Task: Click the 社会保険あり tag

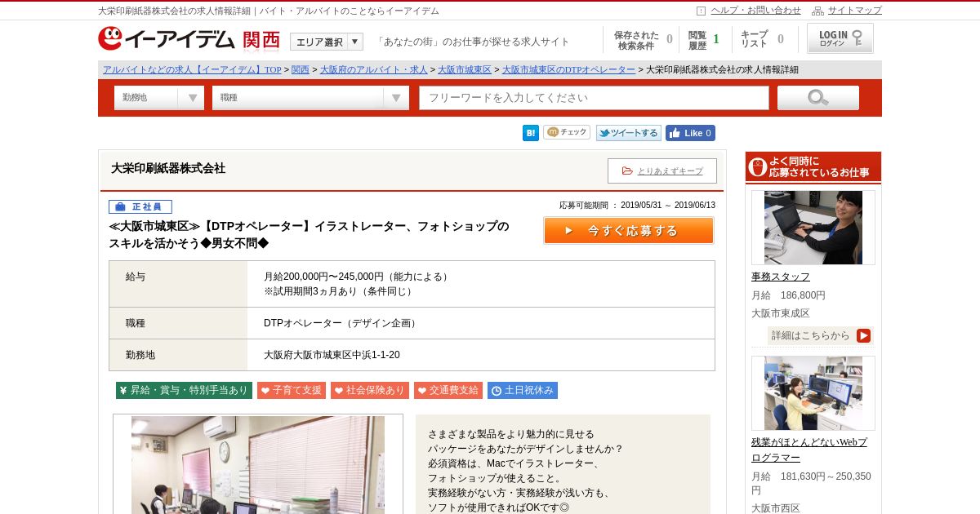Action: 370,390
